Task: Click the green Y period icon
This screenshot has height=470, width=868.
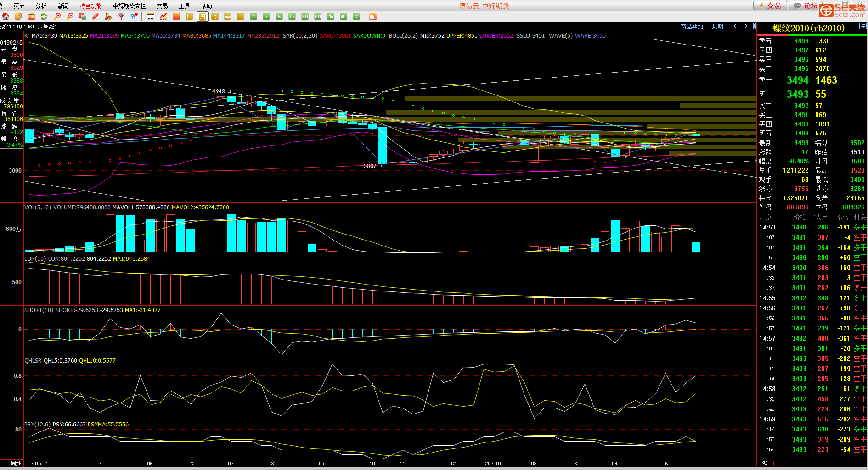Action: 356,17
